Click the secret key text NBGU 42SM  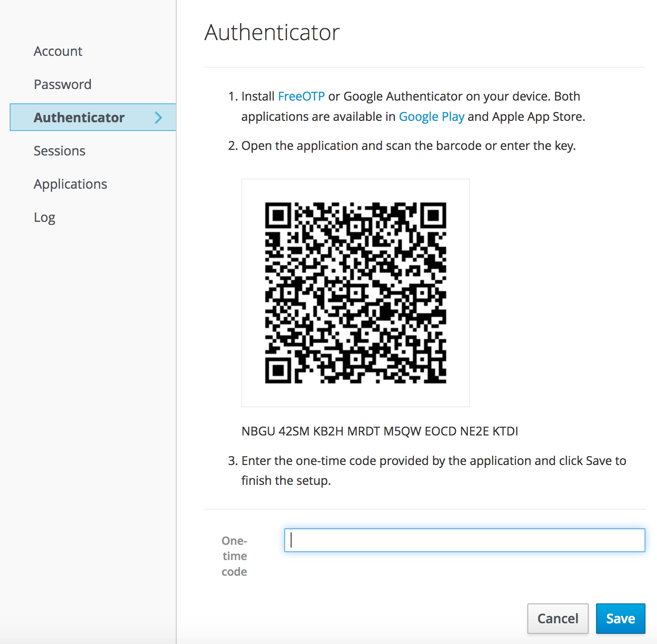click(x=380, y=431)
